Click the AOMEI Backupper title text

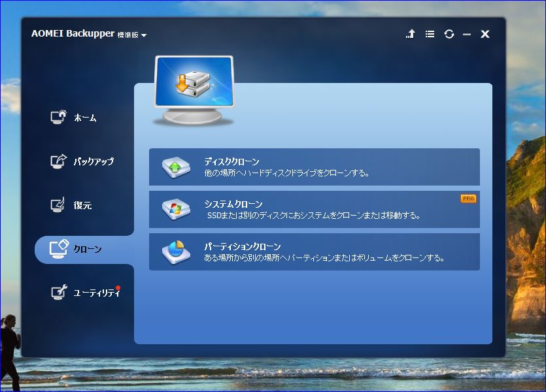click(73, 33)
